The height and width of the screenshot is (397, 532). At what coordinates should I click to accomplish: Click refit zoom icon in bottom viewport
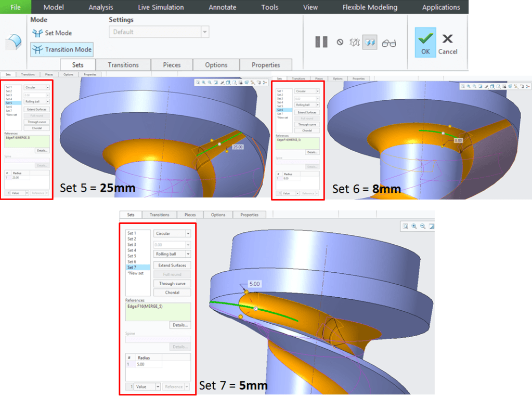pyautogui.click(x=405, y=227)
